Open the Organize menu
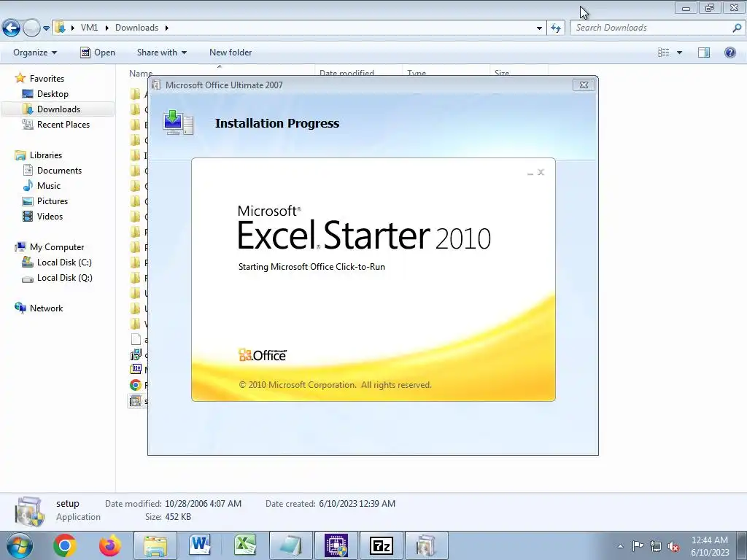 click(35, 52)
